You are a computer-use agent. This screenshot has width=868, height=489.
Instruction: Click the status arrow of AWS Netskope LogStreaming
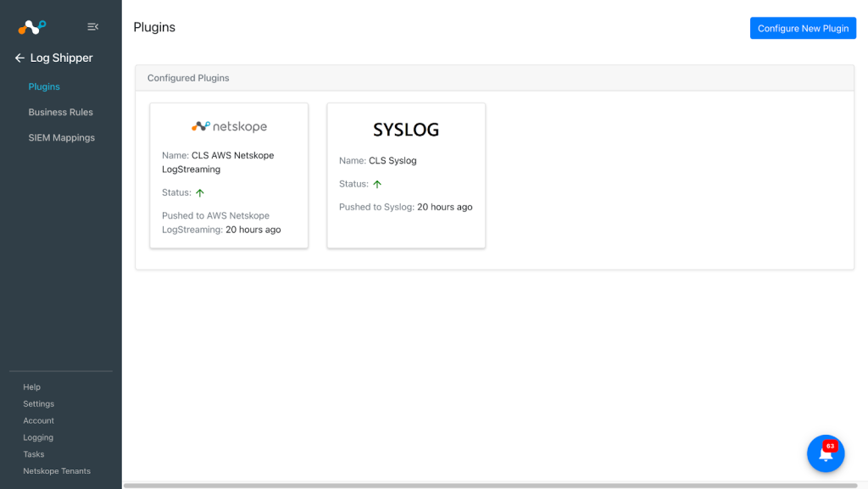tap(200, 192)
